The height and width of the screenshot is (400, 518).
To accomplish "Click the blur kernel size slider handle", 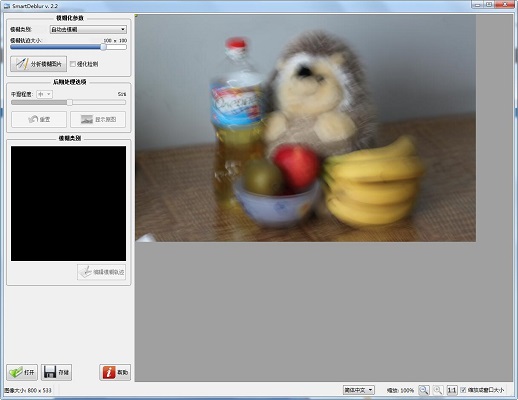I will [103, 47].
